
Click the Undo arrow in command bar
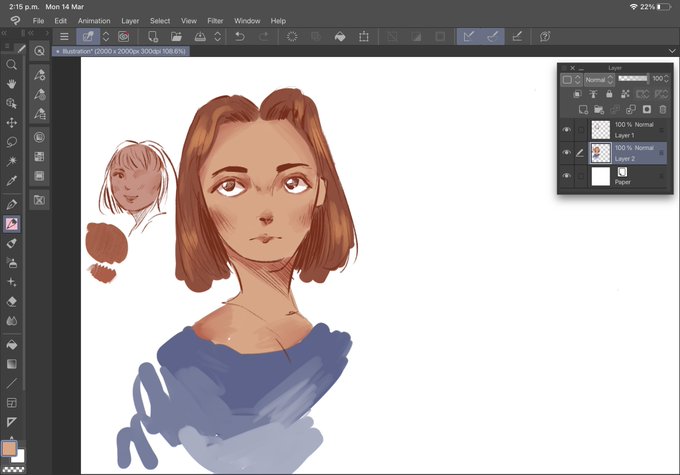tap(239, 37)
